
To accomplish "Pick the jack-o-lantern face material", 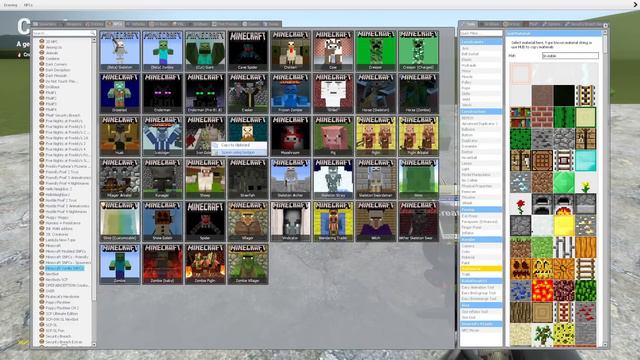I will coord(542,269).
